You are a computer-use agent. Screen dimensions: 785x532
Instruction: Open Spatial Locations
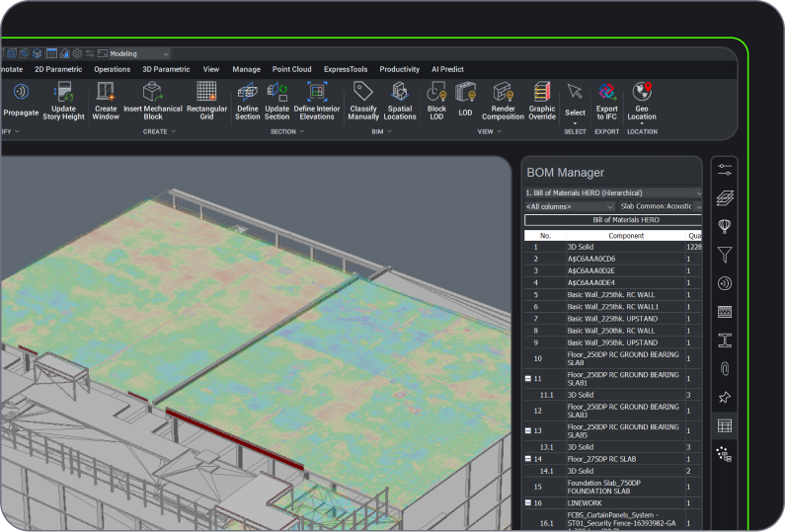[400, 101]
